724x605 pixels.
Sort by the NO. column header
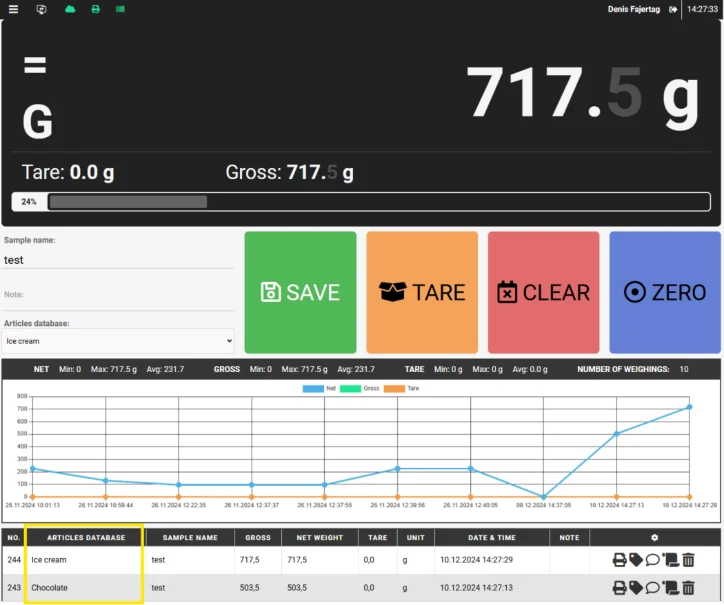tap(14, 538)
